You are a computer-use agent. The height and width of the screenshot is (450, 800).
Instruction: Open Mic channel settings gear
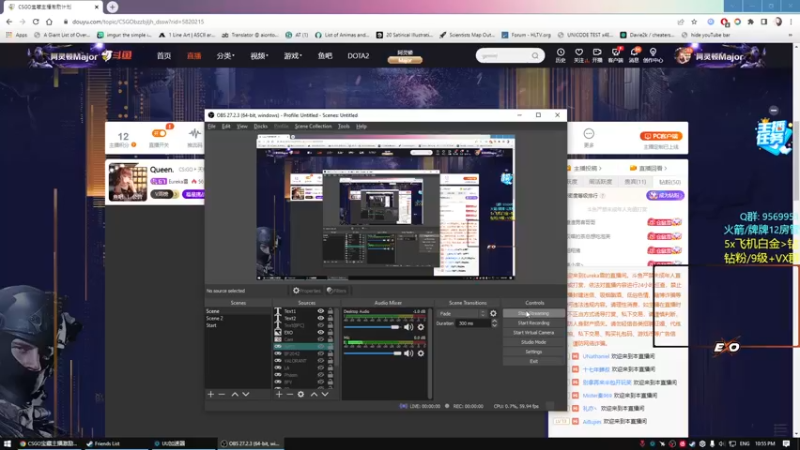[x=421, y=353]
